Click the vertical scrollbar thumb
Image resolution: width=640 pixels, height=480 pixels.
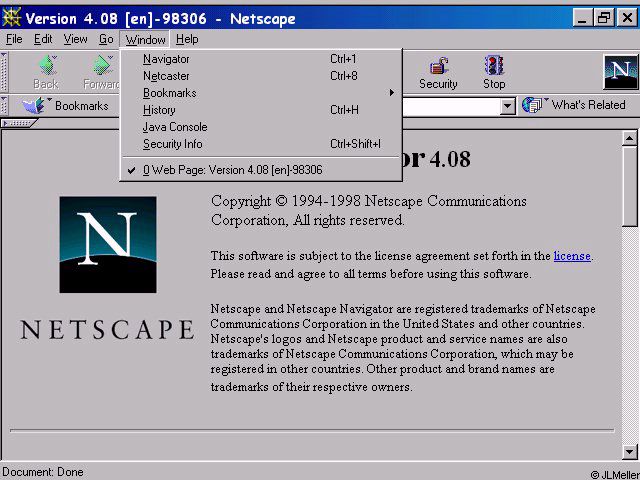pyautogui.click(x=629, y=186)
